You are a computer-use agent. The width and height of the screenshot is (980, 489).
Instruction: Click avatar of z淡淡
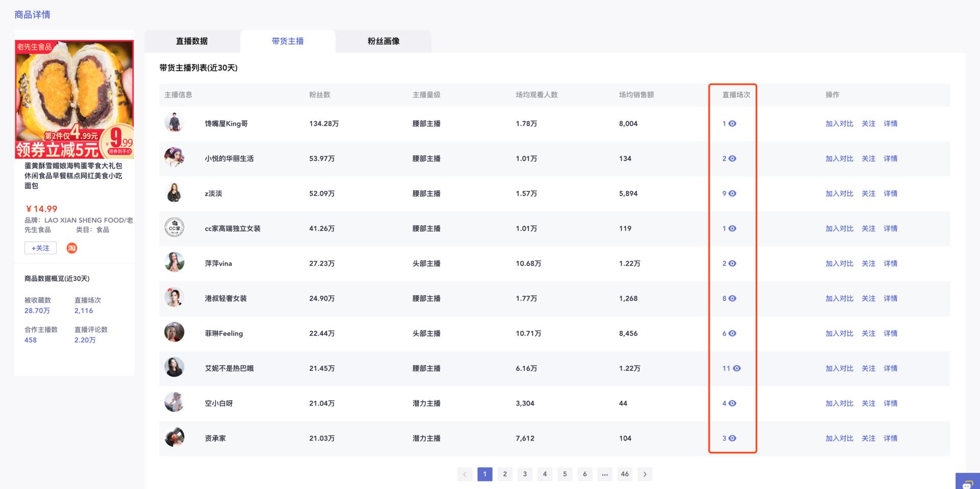174,192
